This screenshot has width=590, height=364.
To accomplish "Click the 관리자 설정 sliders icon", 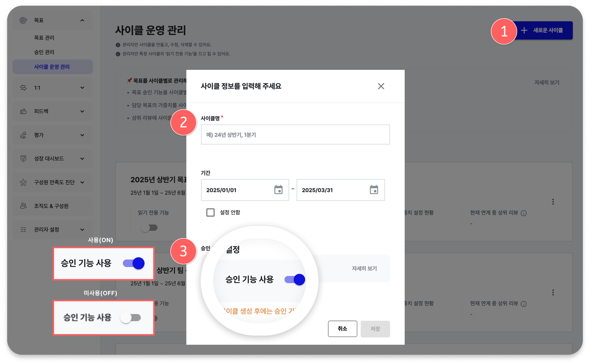I will [23, 229].
